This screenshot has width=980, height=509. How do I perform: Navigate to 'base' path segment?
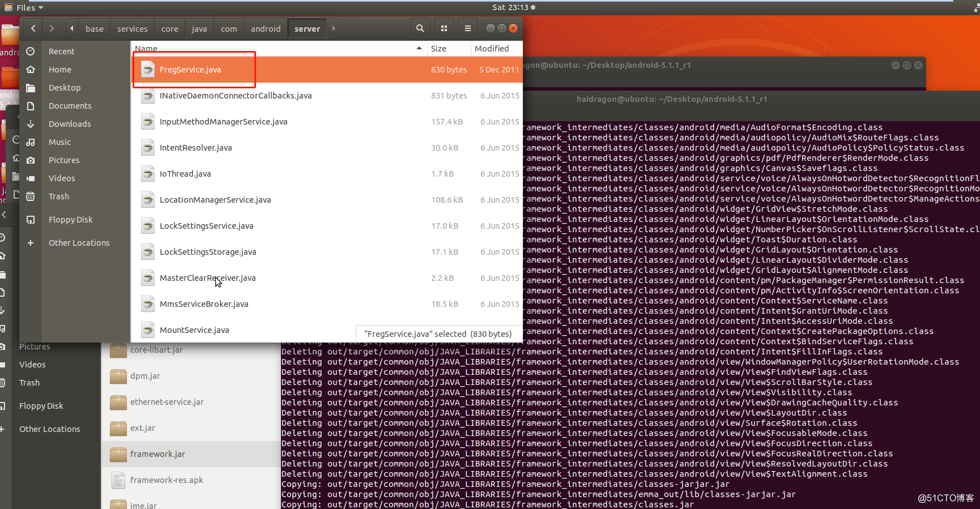click(95, 29)
